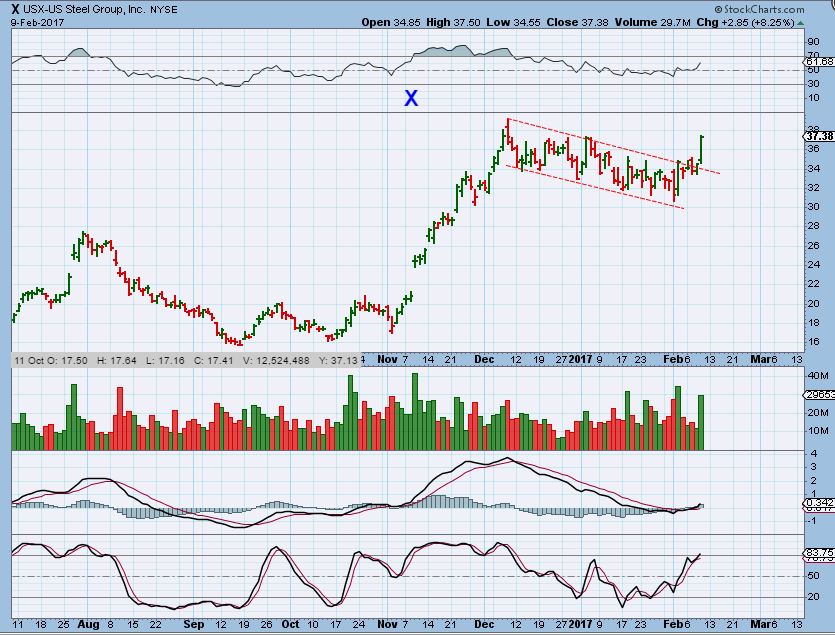Click the last price tag 37.38 on axis

tap(819, 136)
